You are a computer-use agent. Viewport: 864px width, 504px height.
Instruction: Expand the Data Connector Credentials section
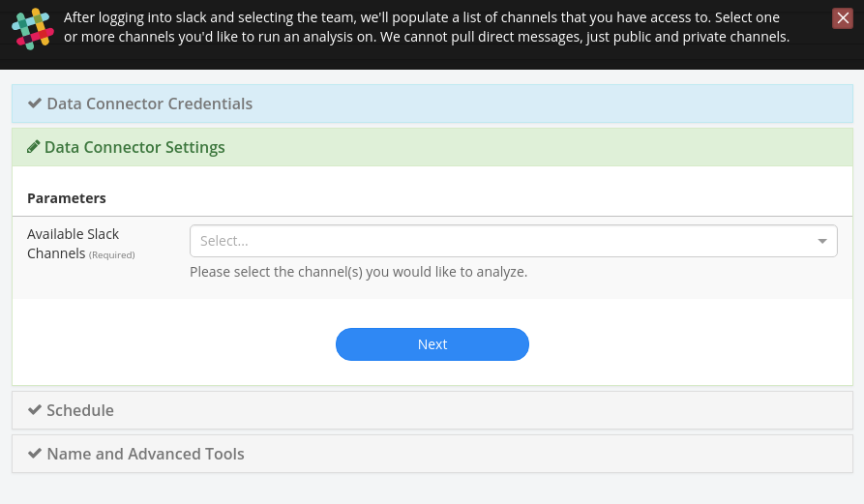click(x=432, y=104)
